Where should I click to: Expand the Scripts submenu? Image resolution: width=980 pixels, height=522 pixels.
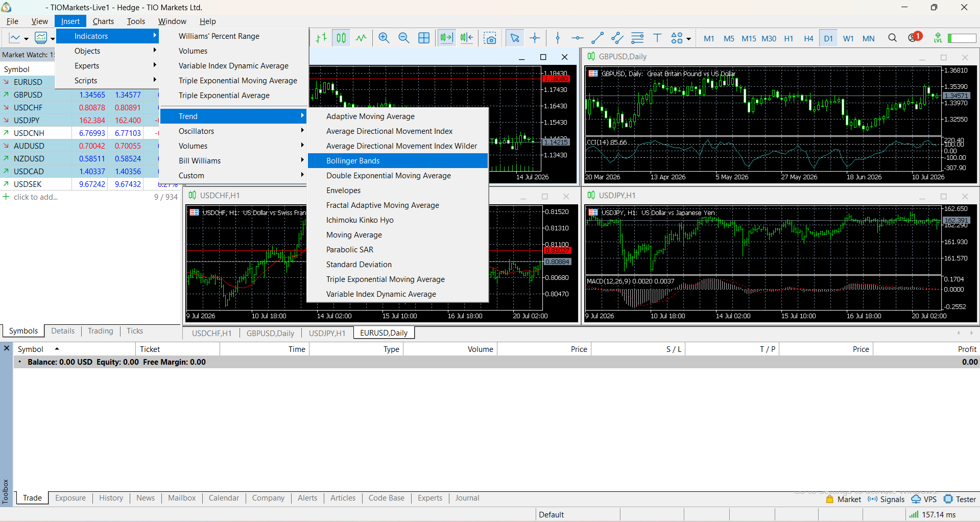pos(107,80)
